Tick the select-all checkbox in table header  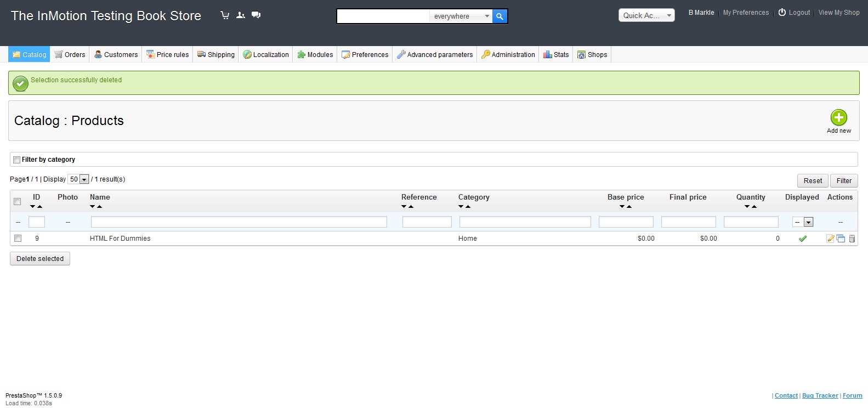[18, 201]
